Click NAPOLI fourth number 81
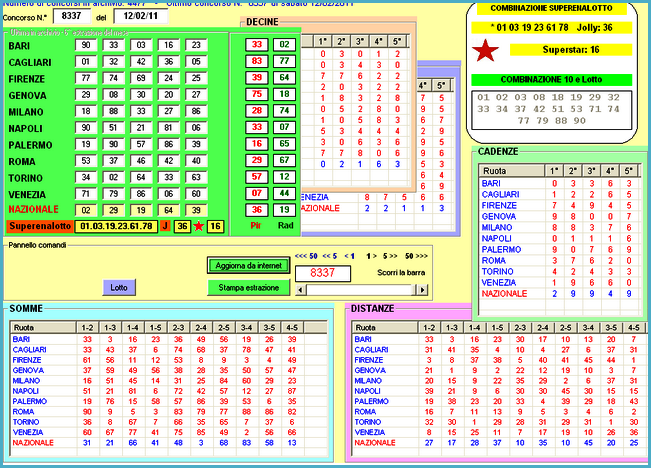Viewport: 651px width, 468px height. click(169, 128)
